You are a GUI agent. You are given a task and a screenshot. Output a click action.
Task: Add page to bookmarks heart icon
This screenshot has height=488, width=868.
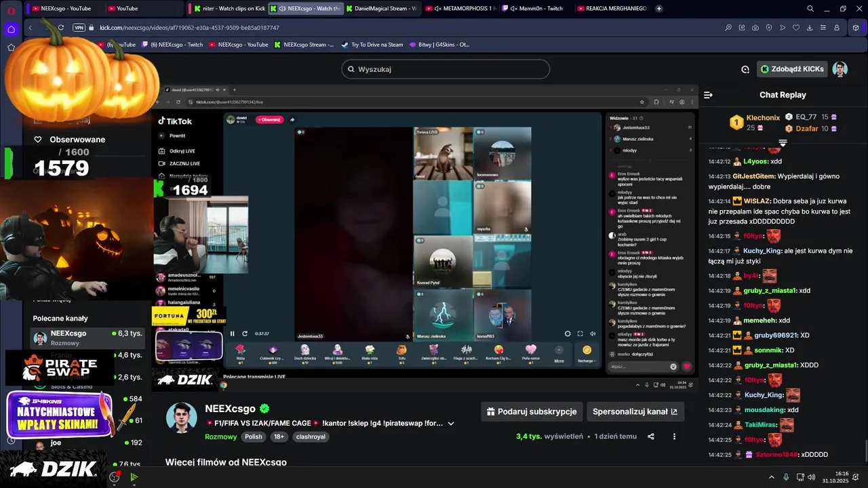[796, 28]
